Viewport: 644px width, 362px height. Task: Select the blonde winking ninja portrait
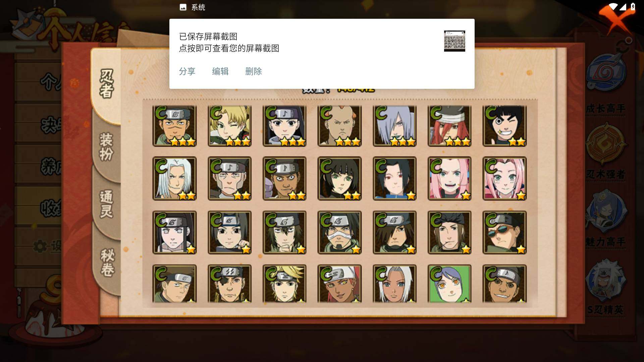pos(229,126)
